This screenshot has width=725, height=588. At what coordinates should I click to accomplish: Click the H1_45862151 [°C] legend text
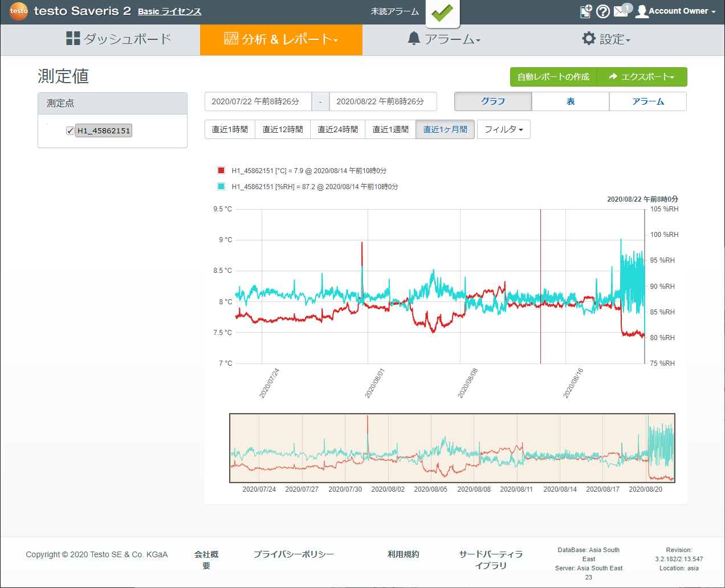(x=309, y=171)
